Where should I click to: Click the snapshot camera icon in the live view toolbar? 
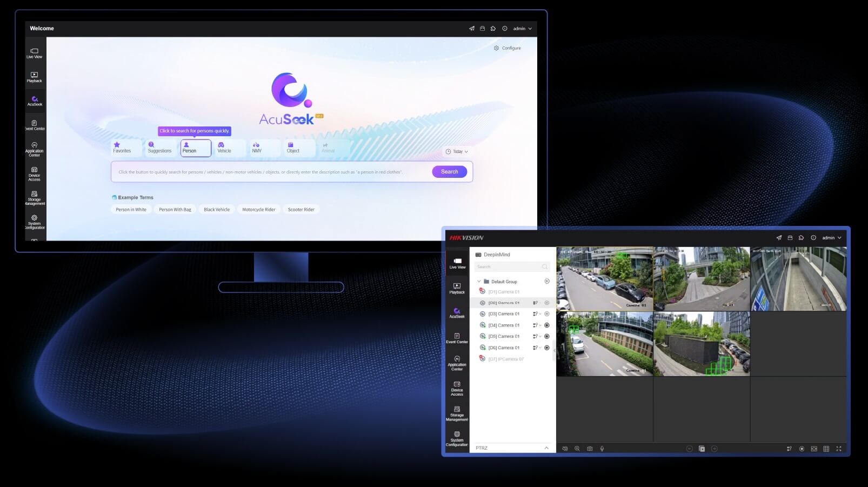tap(590, 449)
